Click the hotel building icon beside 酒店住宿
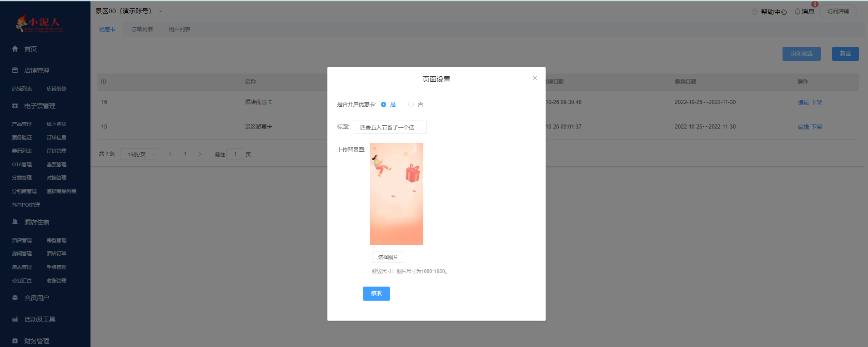This screenshot has width=868, height=347. [15, 222]
